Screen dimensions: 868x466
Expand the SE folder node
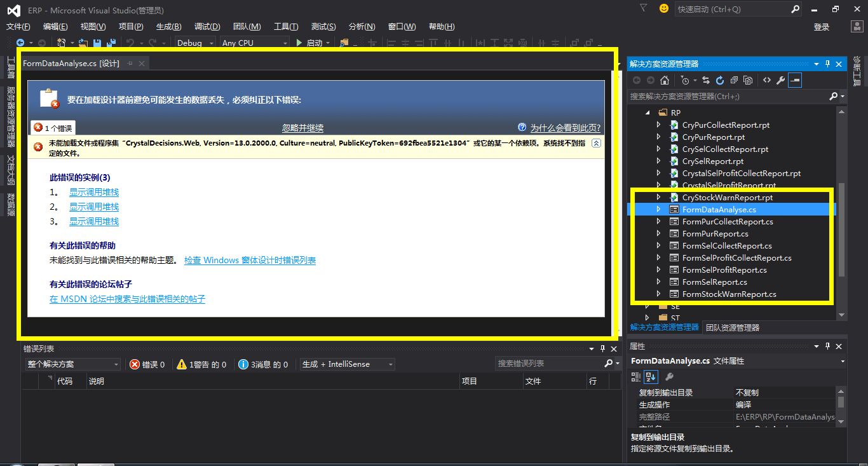648,306
